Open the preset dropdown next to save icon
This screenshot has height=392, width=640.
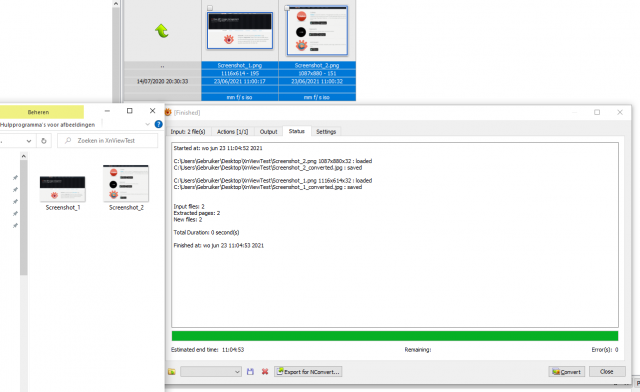coord(211,372)
